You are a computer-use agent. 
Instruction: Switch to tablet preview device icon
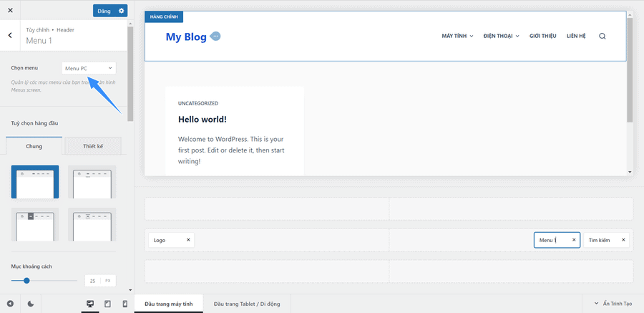(107, 304)
